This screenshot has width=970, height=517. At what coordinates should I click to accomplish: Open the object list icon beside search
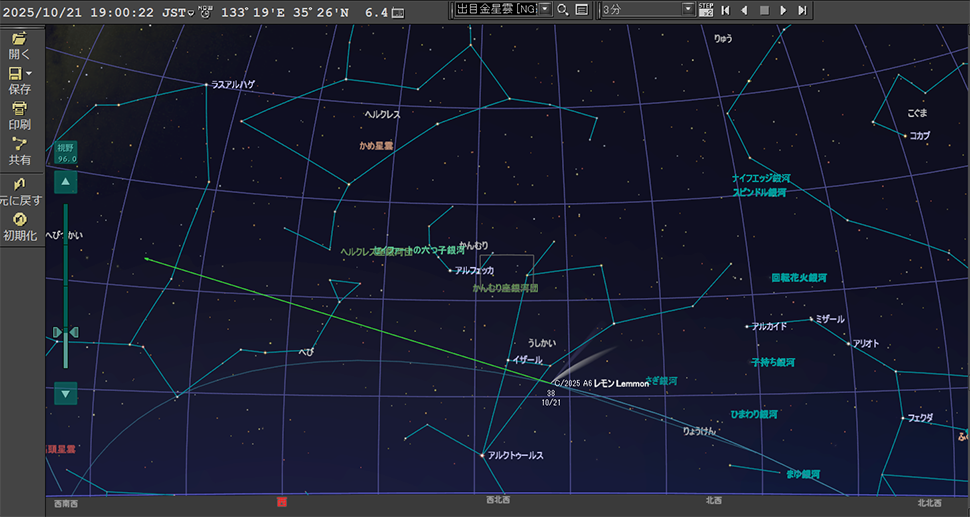tap(581, 10)
